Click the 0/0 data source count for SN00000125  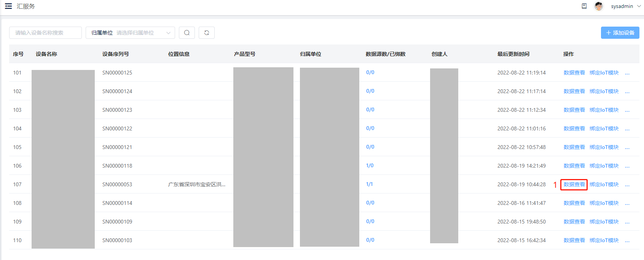pyautogui.click(x=370, y=72)
